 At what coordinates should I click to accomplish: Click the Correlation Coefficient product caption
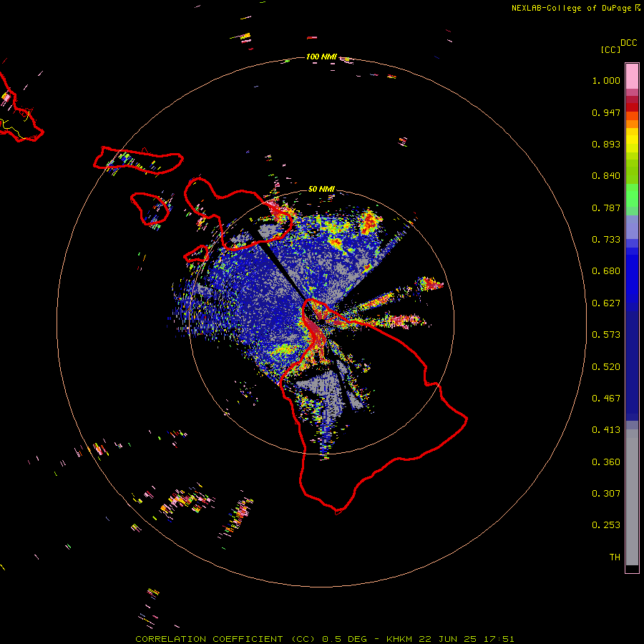tap(225, 639)
